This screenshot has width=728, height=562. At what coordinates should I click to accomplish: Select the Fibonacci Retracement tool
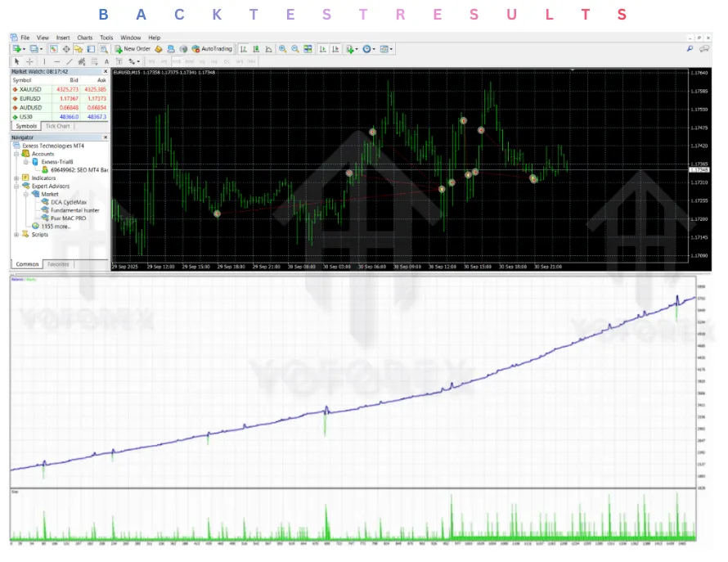[x=94, y=61]
